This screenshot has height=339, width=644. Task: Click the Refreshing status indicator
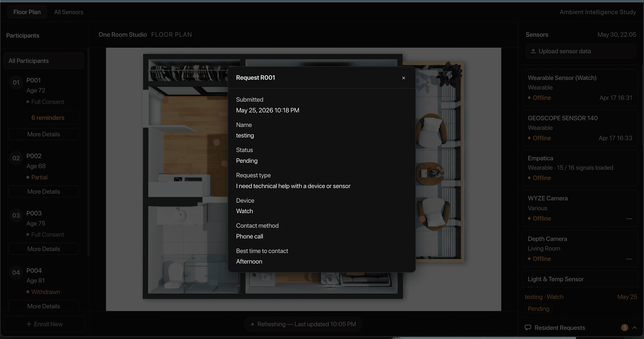click(x=303, y=324)
